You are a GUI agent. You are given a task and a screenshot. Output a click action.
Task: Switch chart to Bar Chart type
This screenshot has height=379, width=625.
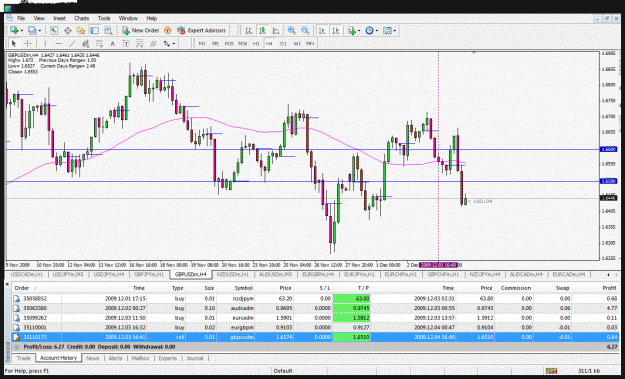pyautogui.click(x=249, y=30)
